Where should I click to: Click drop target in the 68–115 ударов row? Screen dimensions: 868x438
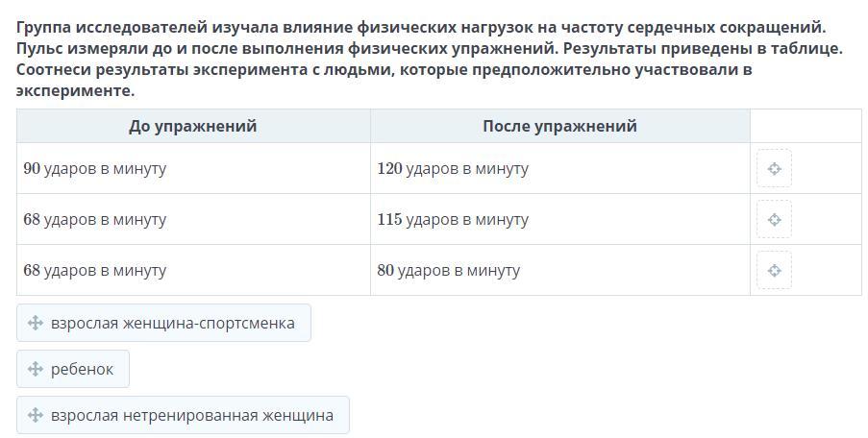(774, 220)
